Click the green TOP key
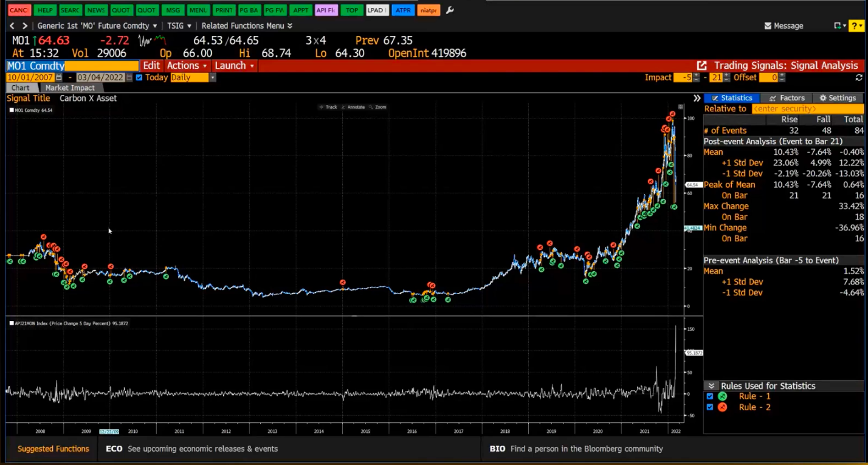The width and height of the screenshot is (868, 465). click(x=351, y=10)
